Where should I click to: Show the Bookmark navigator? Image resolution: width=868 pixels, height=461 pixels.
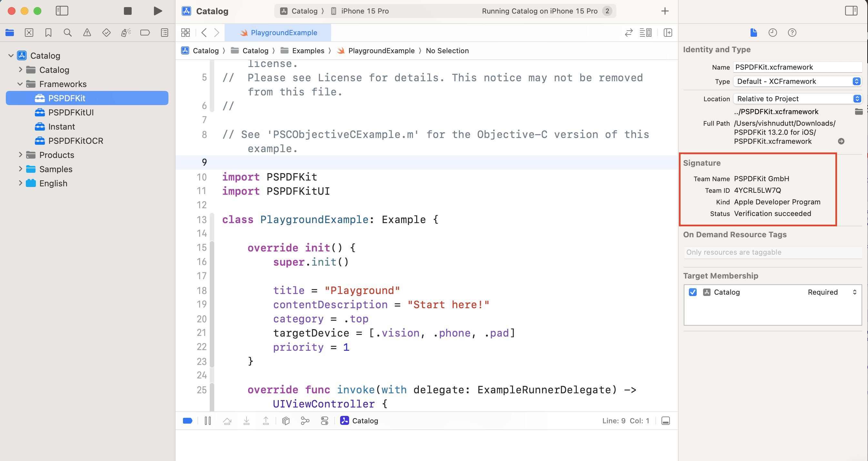tap(48, 33)
